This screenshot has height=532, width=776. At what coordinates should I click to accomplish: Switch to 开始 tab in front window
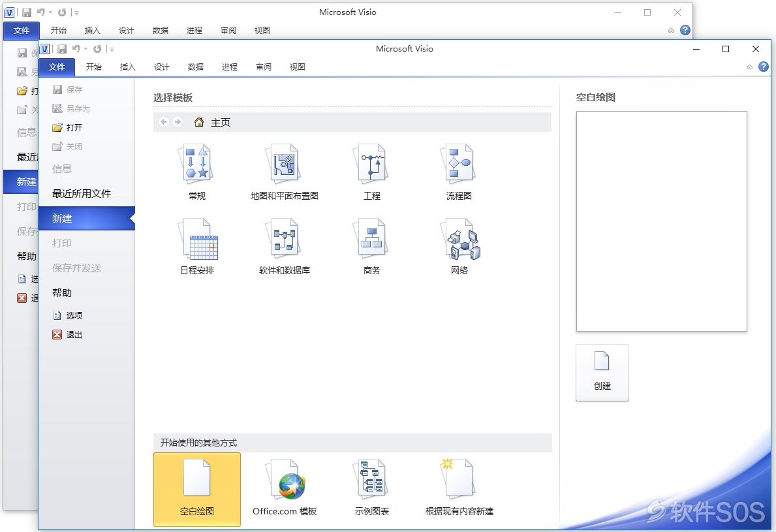(93, 67)
